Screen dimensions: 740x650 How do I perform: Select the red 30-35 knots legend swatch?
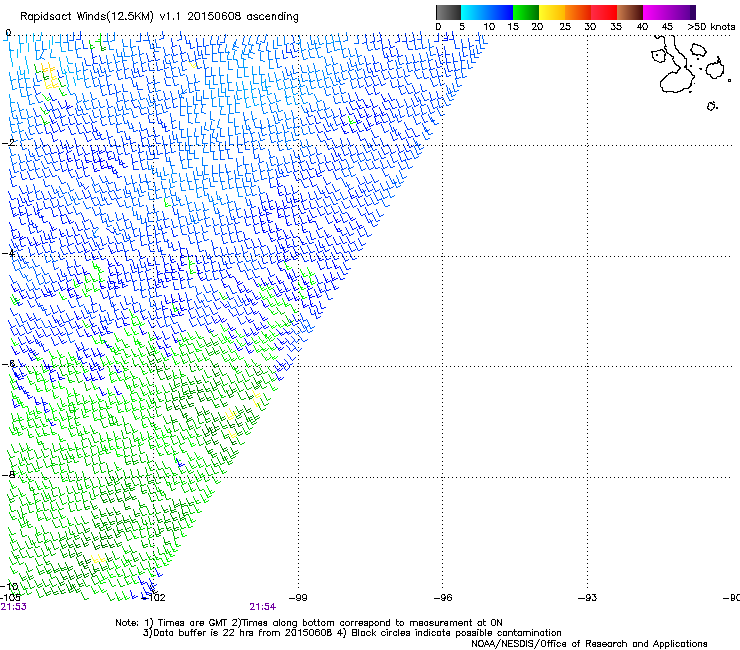click(604, 12)
